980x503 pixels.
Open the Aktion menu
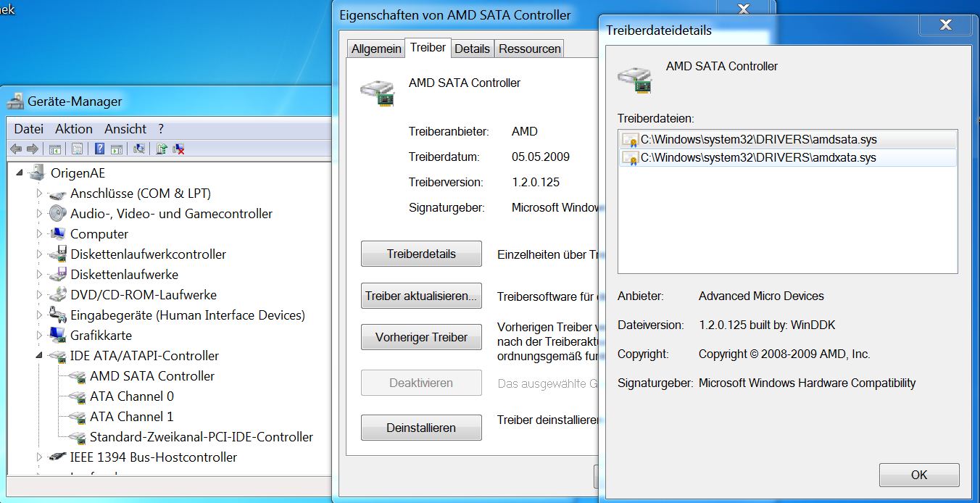[74, 129]
